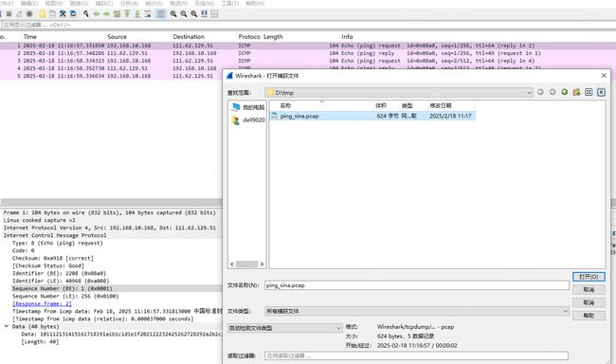Click the restart capture toolbar icon

19,14
